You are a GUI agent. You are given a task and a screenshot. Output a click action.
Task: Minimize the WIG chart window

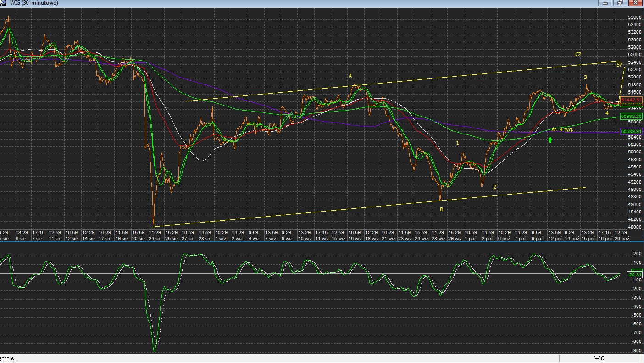click(606, 3)
